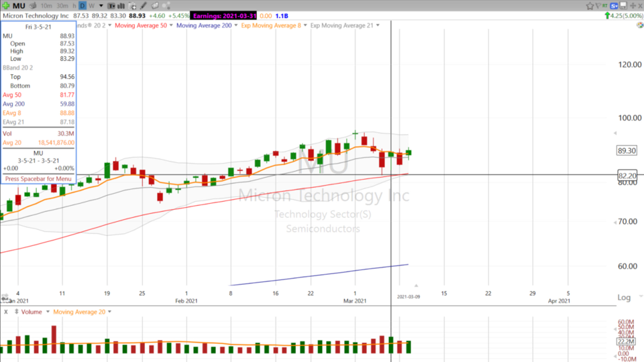Click the 2021-03-09 crosshair date label
Image resolution: width=644 pixels, height=362 pixels.
coord(409,297)
